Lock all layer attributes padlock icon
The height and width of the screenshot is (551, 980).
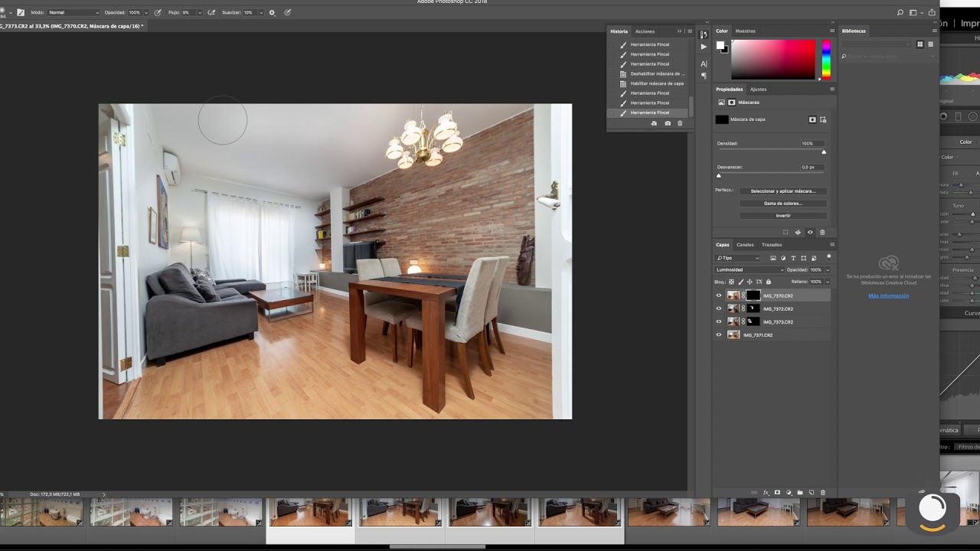pyautogui.click(x=768, y=282)
